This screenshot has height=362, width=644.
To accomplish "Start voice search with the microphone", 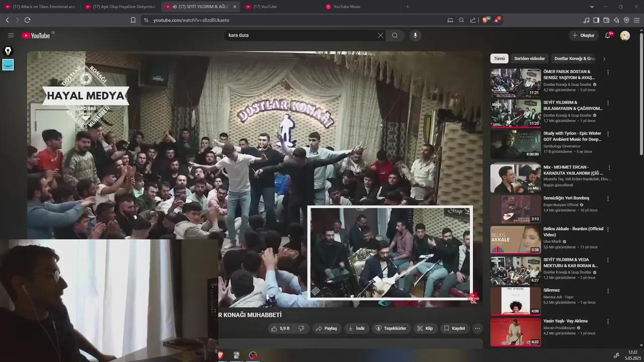I will pyautogui.click(x=415, y=35).
